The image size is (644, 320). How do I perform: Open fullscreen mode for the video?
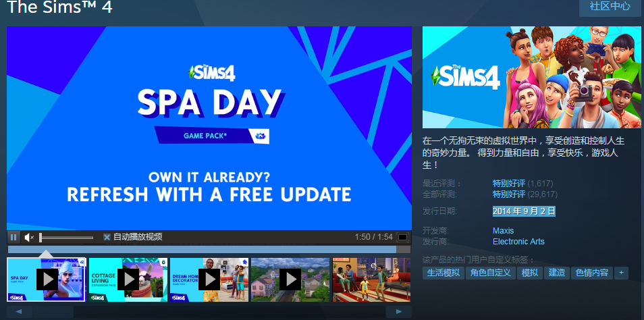pyautogui.click(x=402, y=237)
